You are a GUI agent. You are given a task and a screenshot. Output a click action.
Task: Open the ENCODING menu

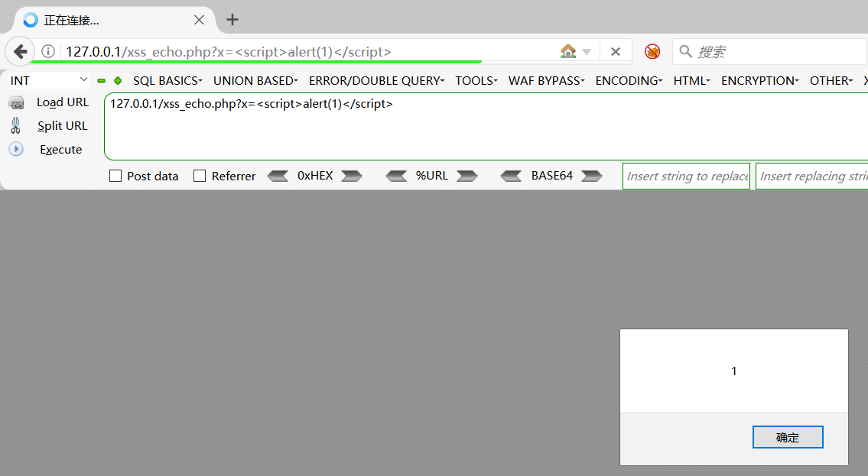629,80
